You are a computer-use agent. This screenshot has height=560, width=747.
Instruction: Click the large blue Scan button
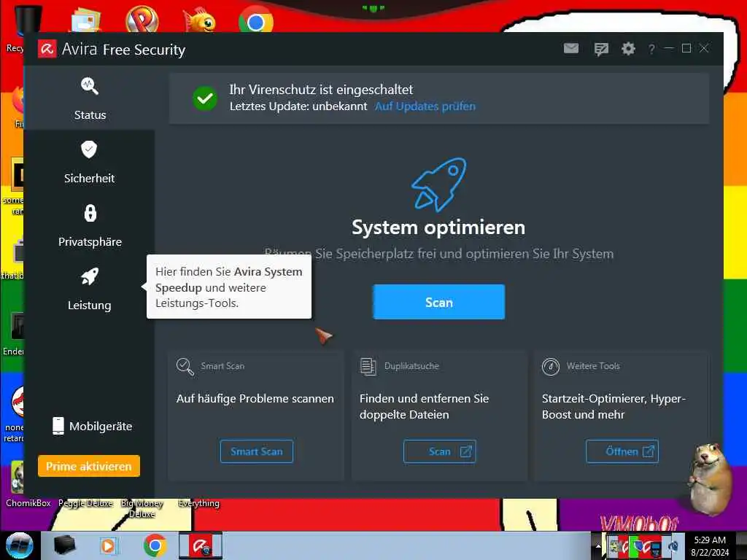(x=438, y=303)
